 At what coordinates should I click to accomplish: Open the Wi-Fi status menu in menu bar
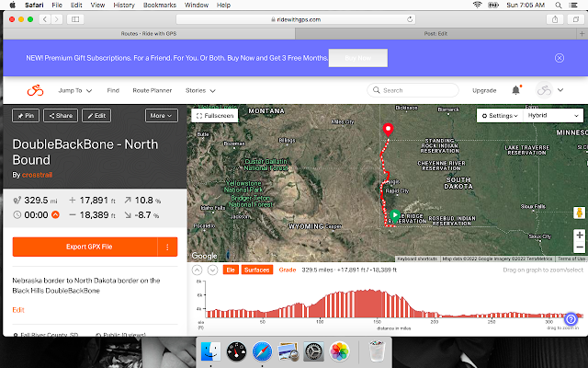tap(477, 5)
